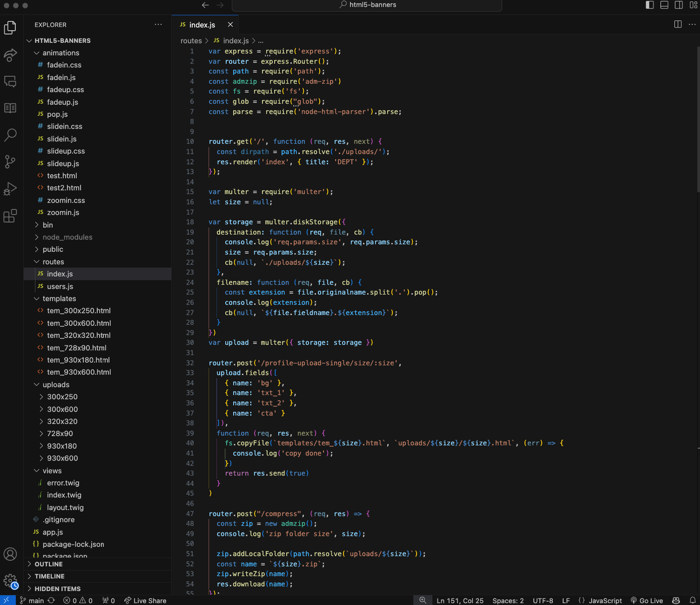Click the editor vertical scrollbar thumb
Viewport: 700px width, 605px height.
point(698,120)
